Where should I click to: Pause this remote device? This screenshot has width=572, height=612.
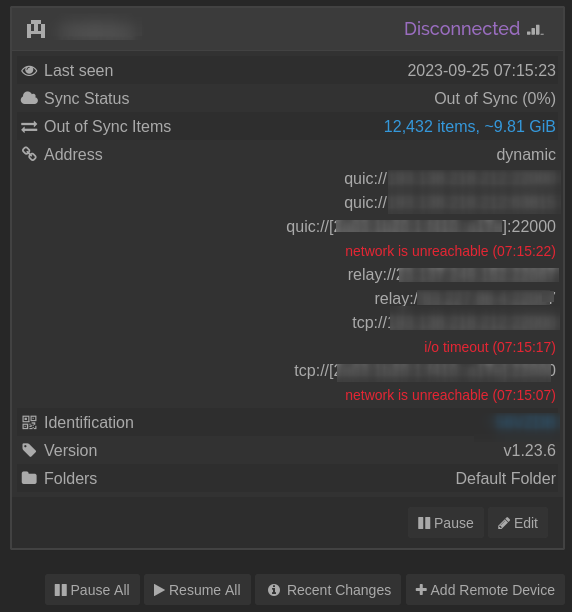(x=446, y=523)
